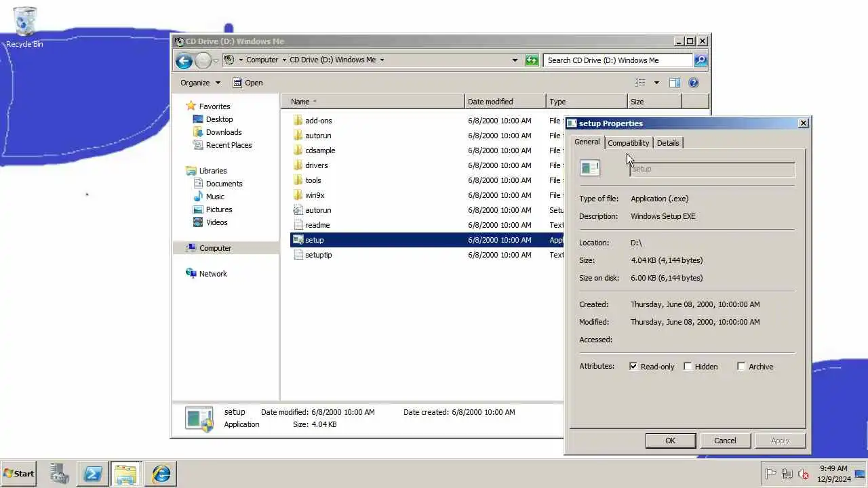This screenshot has height=488, width=868.
Task: Select Downloads under Favorites
Action: (x=224, y=132)
